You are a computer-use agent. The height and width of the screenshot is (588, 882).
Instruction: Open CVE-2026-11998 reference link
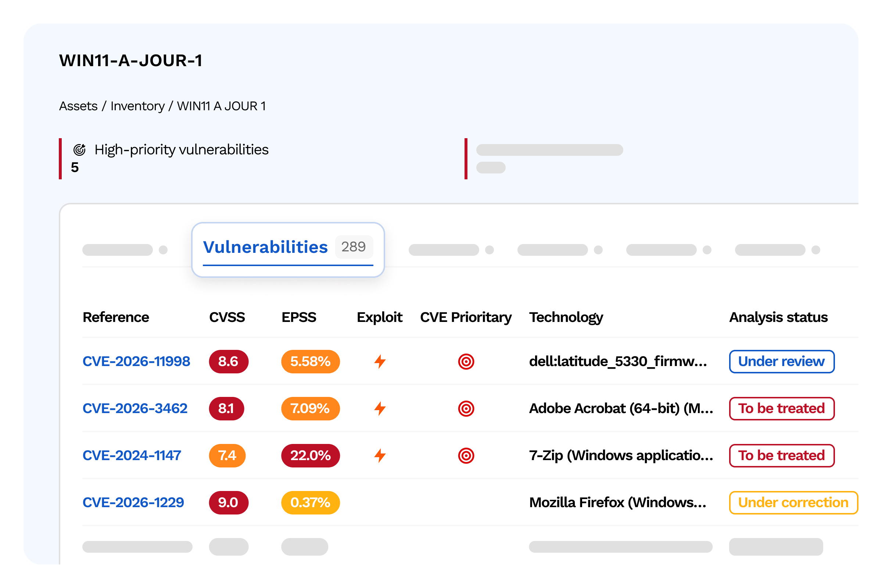136,362
